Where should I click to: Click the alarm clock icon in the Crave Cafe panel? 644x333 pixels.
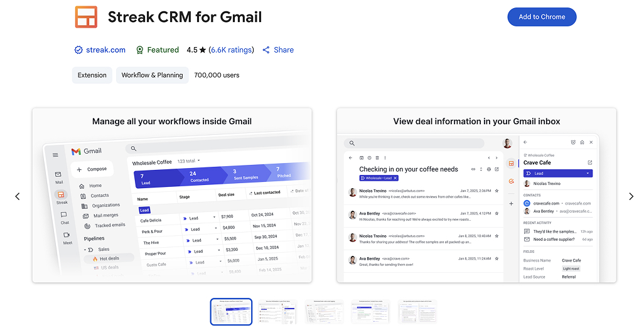coord(573,142)
